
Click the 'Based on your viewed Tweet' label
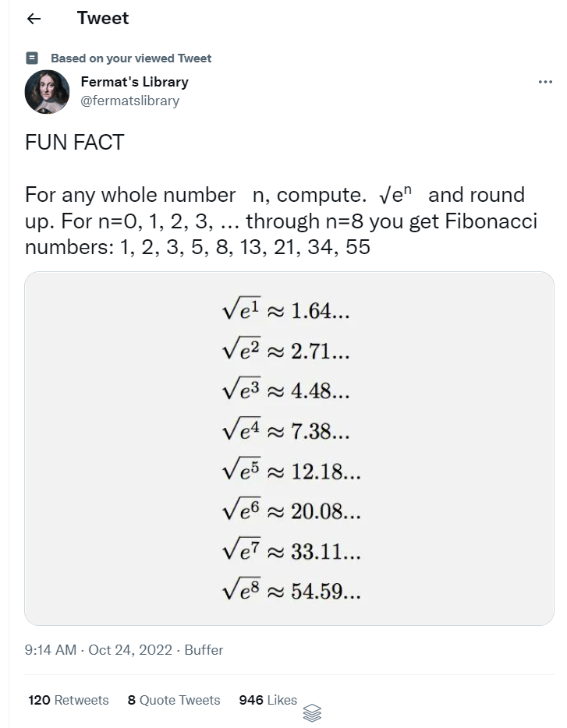pos(131,58)
